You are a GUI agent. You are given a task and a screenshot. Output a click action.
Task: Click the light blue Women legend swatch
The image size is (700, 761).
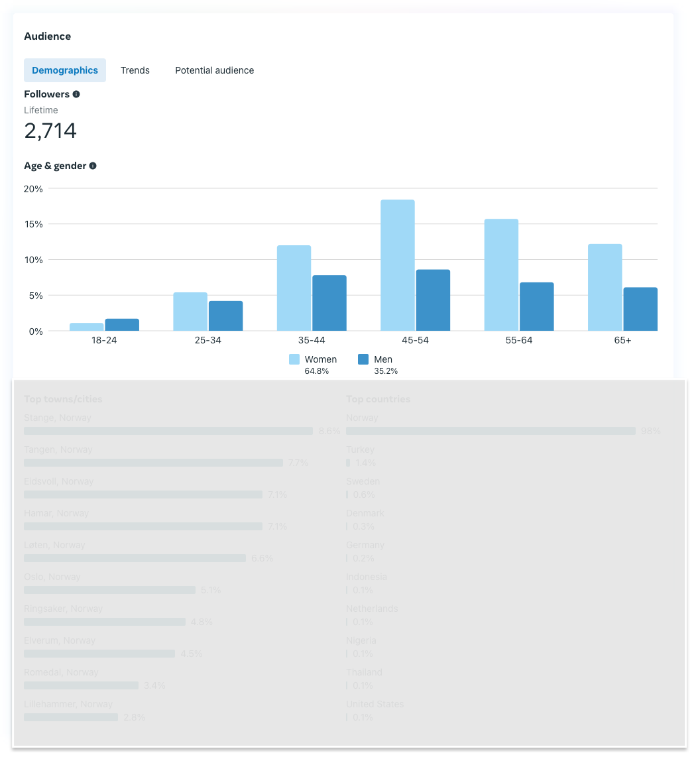point(294,359)
